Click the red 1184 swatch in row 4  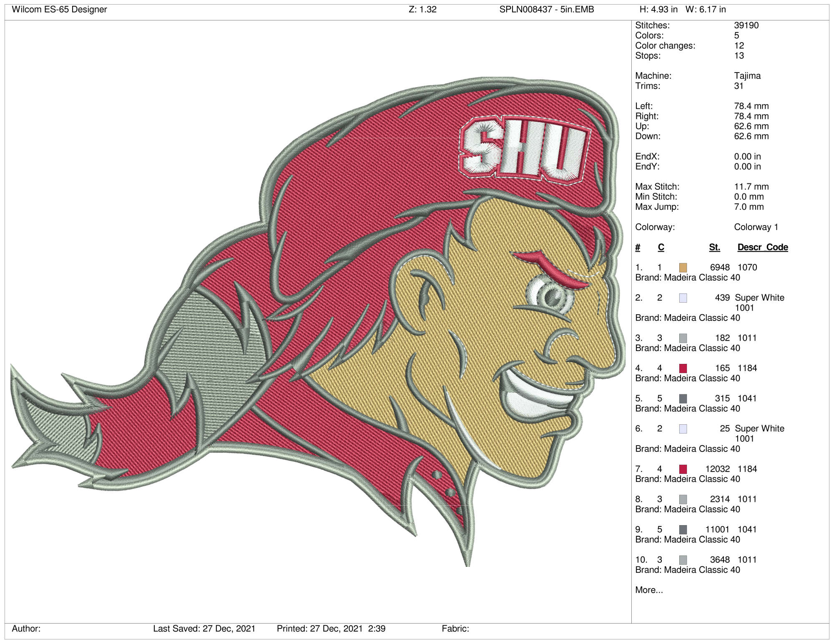click(x=683, y=368)
